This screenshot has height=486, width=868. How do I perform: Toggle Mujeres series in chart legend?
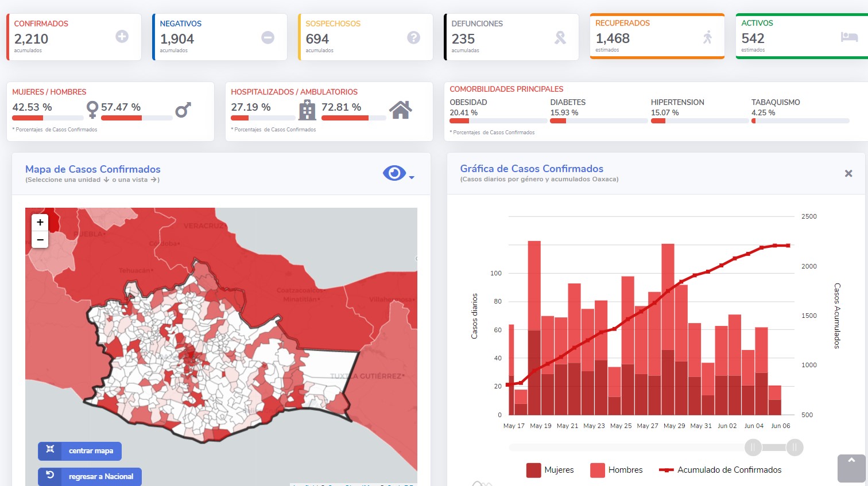click(x=550, y=470)
